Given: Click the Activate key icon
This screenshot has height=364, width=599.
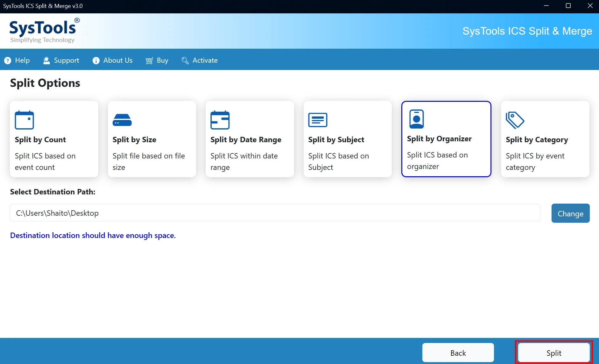Looking at the screenshot, I should (x=185, y=60).
